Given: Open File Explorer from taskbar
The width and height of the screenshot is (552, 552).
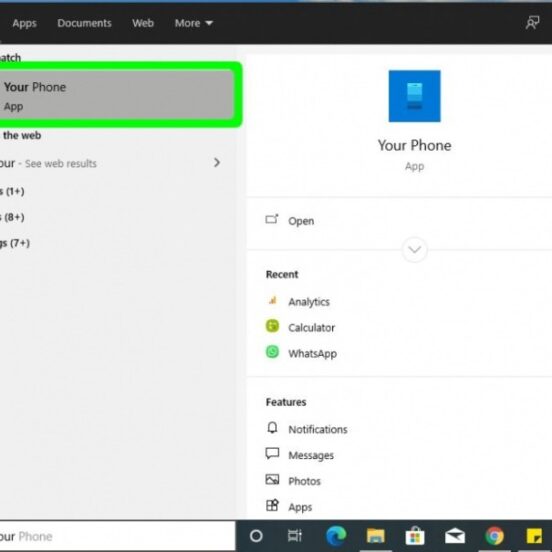Looking at the screenshot, I should tap(375, 536).
